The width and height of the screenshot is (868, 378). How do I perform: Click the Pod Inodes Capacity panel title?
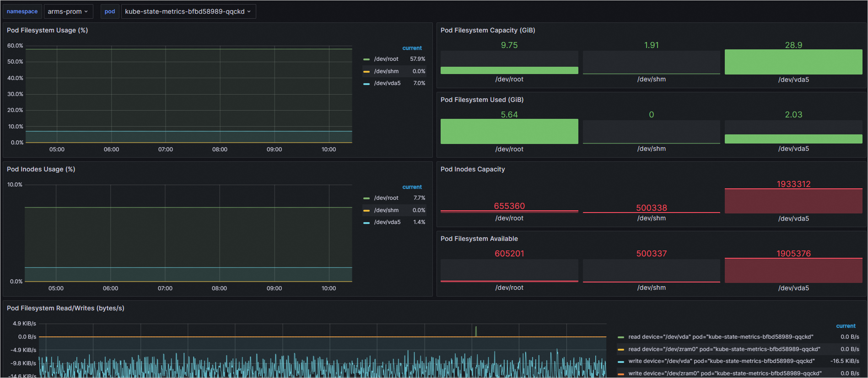coord(473,169)
